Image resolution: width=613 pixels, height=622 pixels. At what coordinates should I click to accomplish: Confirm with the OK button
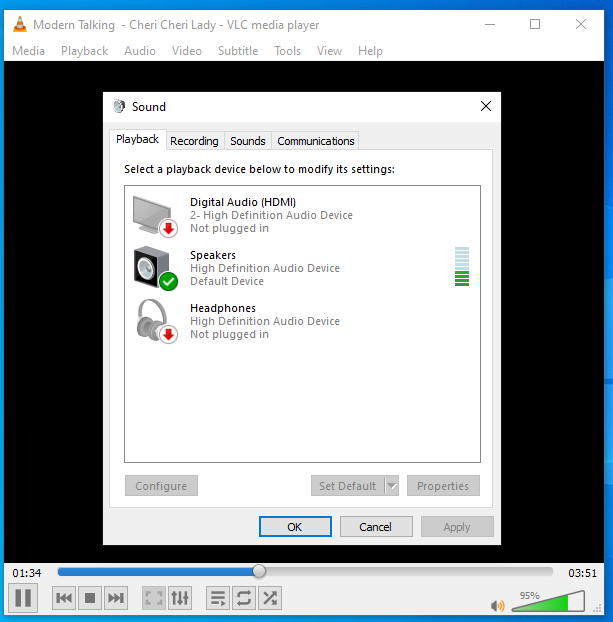pos(295,527)
